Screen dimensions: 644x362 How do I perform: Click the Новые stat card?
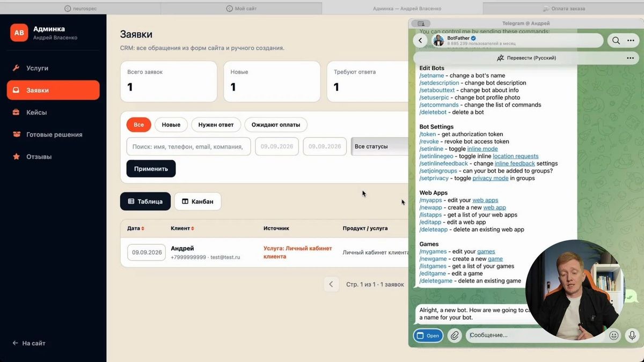(272, 82)
